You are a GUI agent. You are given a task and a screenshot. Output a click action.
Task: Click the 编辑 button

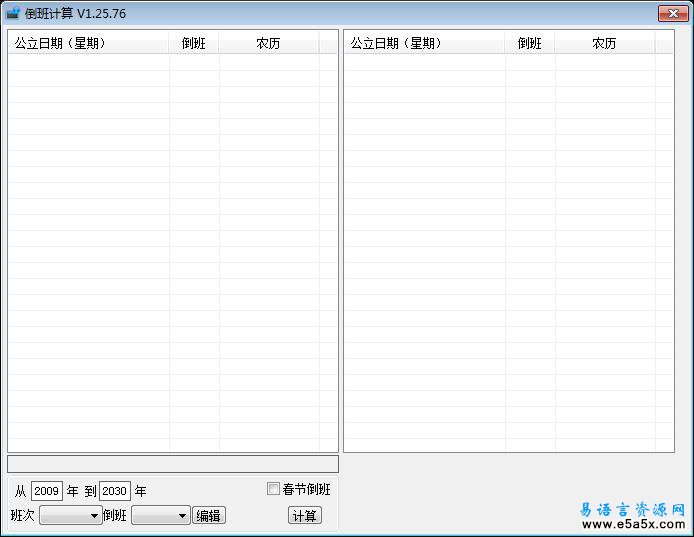209,516
